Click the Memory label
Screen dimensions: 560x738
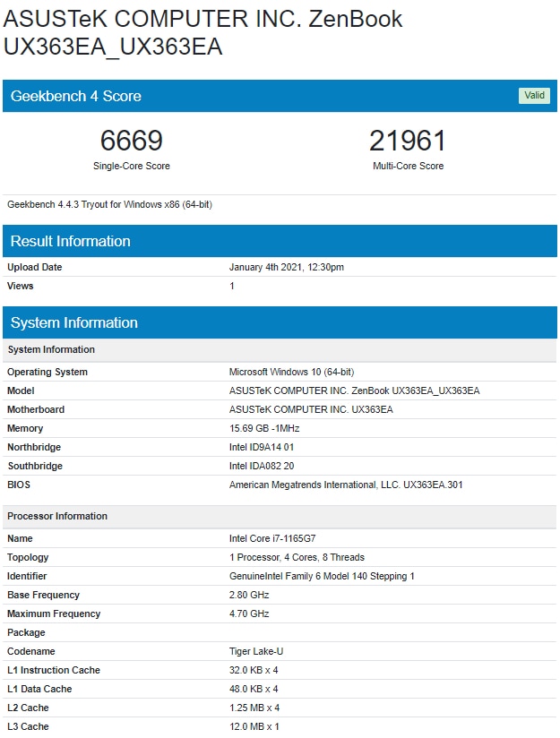tap(25, 428)
